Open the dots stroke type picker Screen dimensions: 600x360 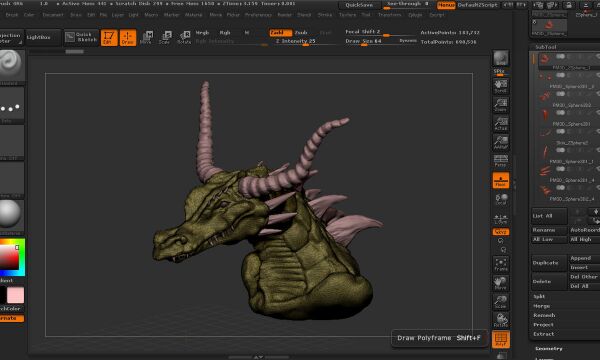tap(11, 104)
